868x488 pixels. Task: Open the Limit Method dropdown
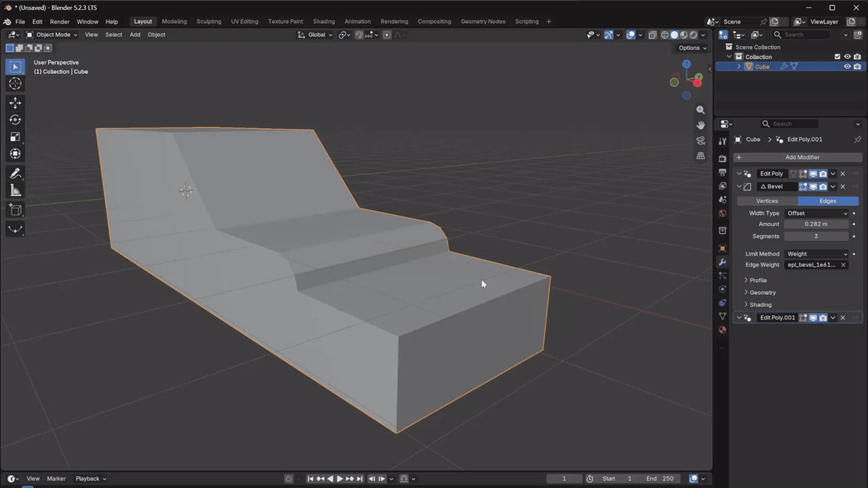click(x=816, y=254)
